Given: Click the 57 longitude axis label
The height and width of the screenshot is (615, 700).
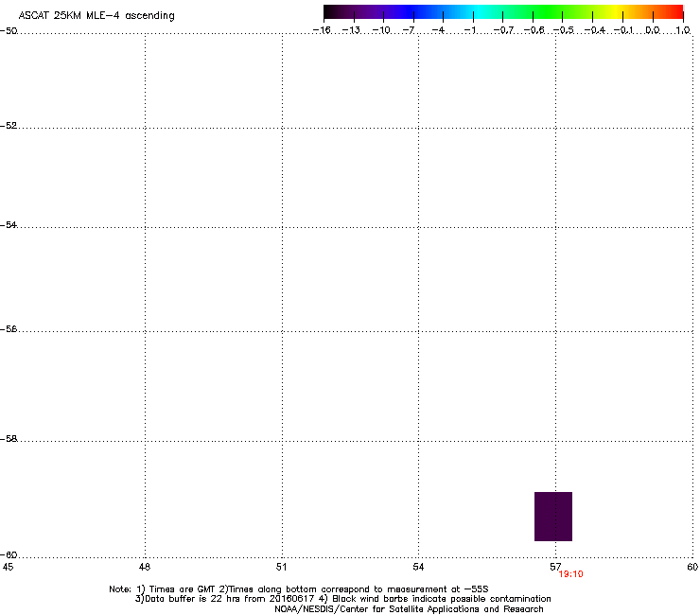Looking at the screenshot, I should [x=555, y=567].
